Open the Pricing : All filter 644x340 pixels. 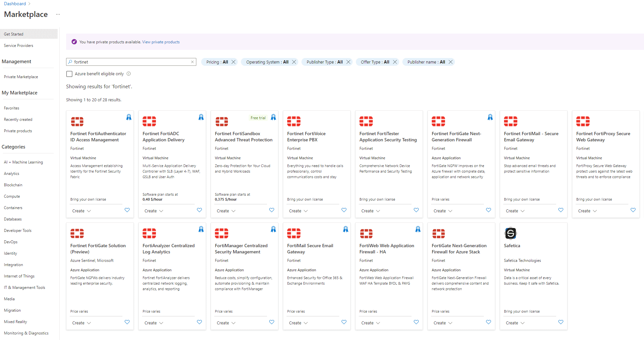(217, 62)
